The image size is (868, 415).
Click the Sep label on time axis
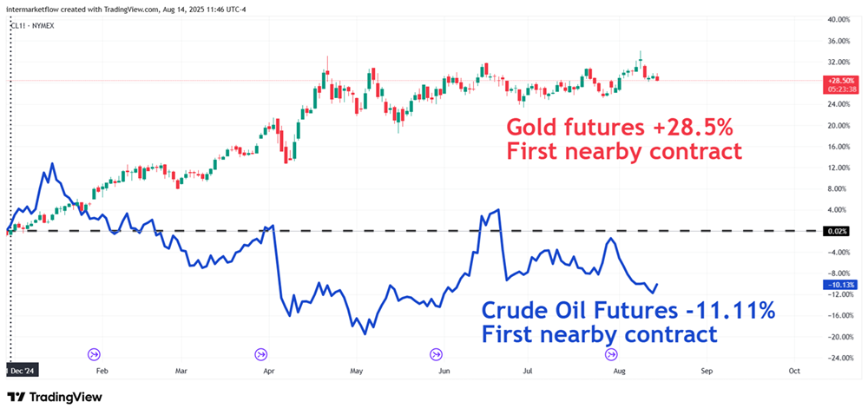pos(707,370)
